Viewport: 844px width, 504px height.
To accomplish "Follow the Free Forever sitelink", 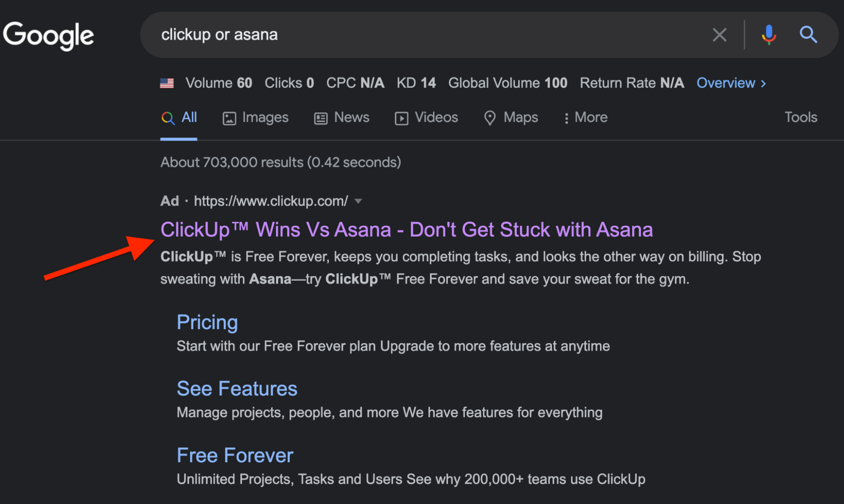I will [235, 455].
